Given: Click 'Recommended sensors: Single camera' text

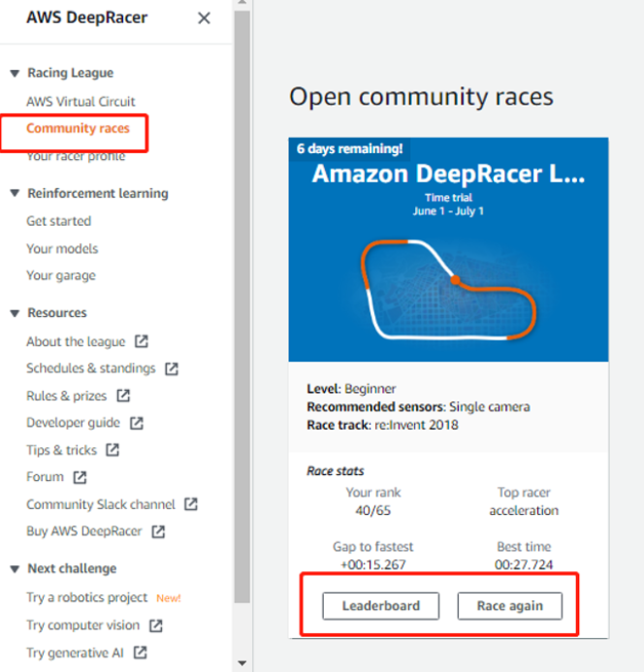Looking at the screenshot, I should point(418,406).
